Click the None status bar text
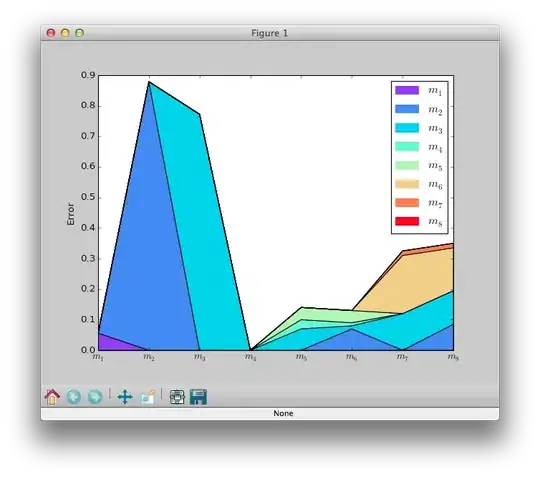Screen dimensions: 540x477 (283, 413)
